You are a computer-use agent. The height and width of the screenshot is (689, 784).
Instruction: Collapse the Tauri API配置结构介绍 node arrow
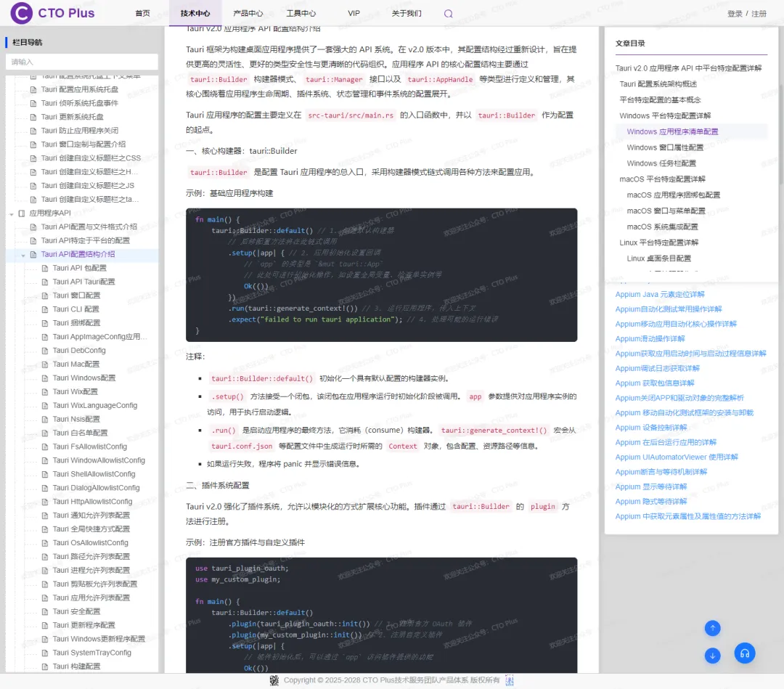tap(23, 255)
